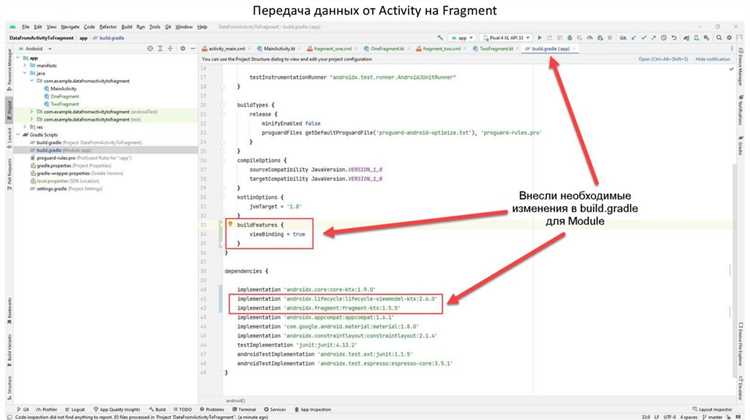This screenshot has height=420, width=750.
Task: Collapse the Gradle Scripts node
Action: (19, 135)
